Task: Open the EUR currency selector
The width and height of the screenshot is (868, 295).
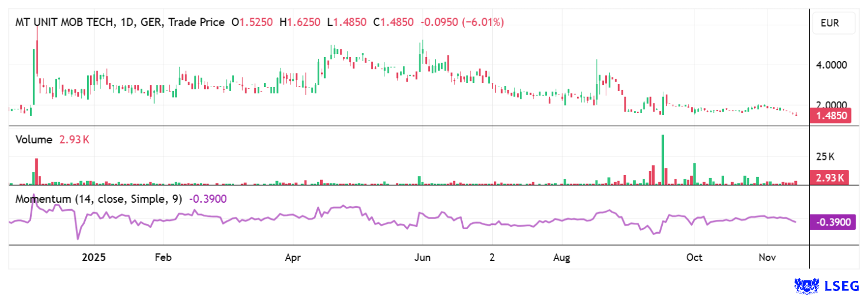Action: click(x=829, y=24)
